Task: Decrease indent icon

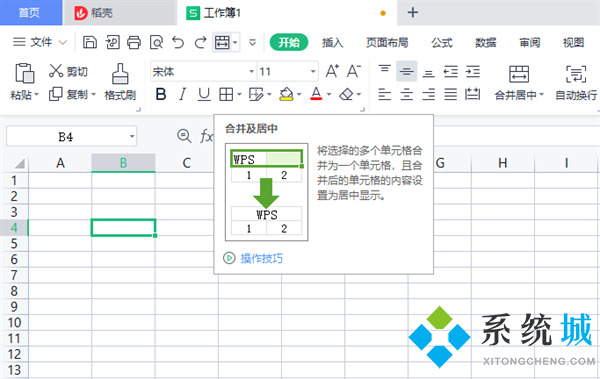Action: (x=451, y=72)
